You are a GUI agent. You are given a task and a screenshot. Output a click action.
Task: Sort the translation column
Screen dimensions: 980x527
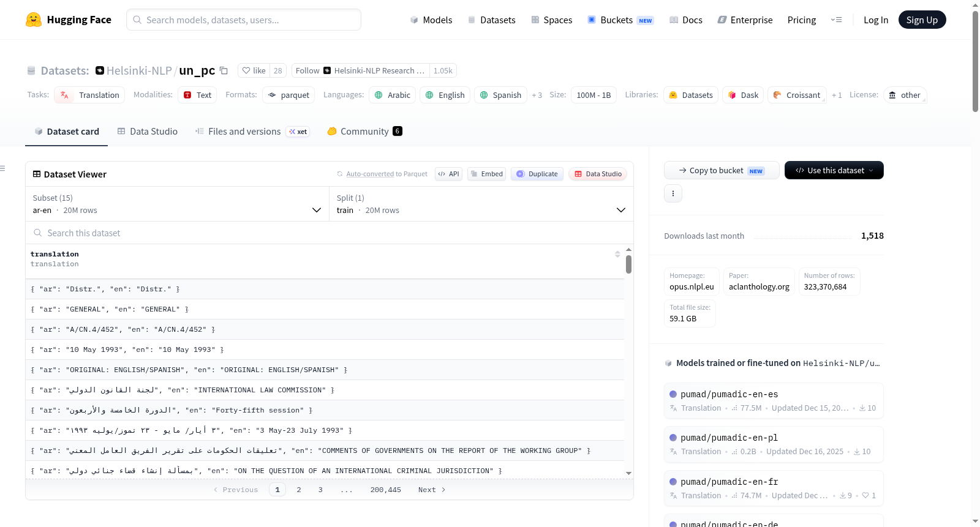tap(617, 254)
